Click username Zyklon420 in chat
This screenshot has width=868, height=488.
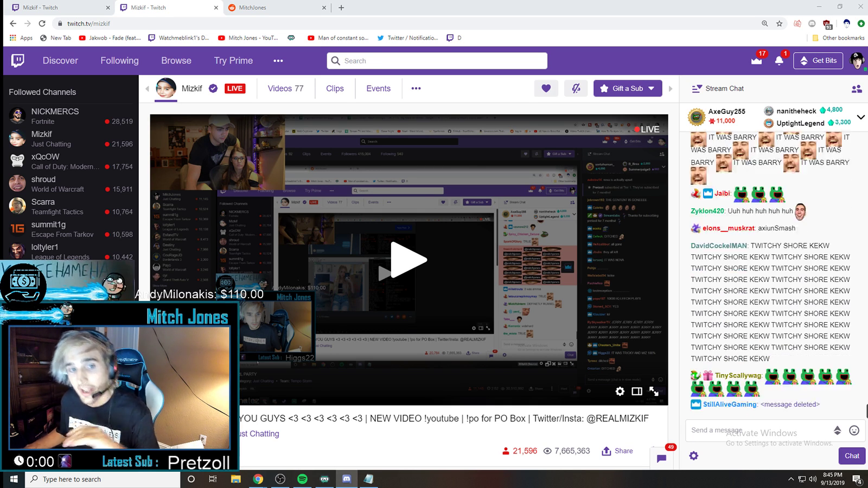[707, 211]
